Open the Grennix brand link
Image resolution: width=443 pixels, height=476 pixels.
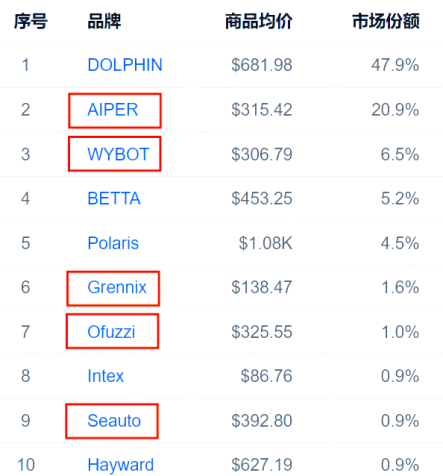[117, 287]
